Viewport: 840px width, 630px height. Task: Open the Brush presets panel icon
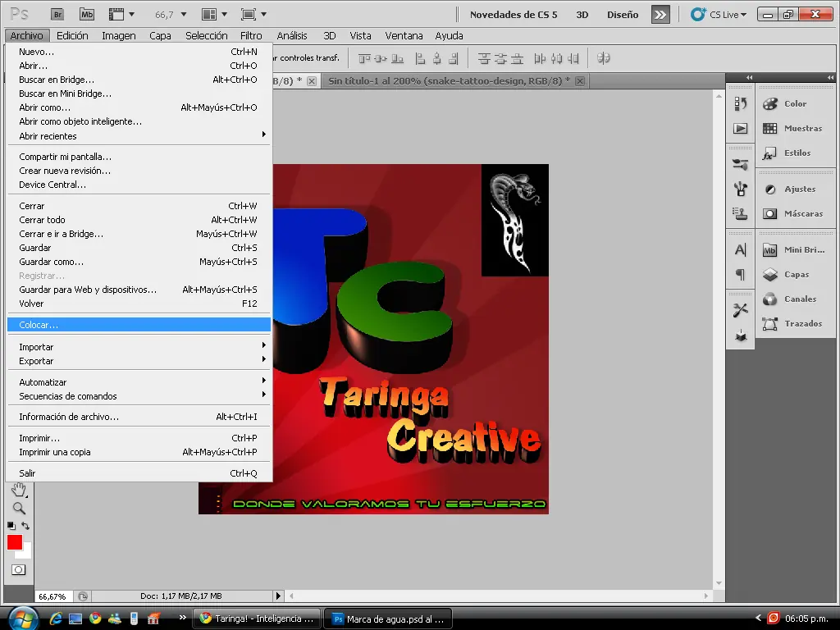point(741,164)
